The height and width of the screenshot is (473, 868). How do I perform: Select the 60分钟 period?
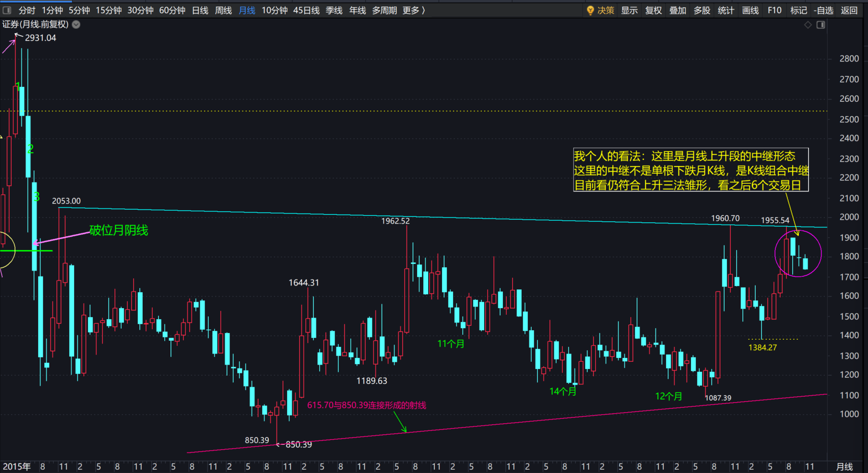click(172, 10)
